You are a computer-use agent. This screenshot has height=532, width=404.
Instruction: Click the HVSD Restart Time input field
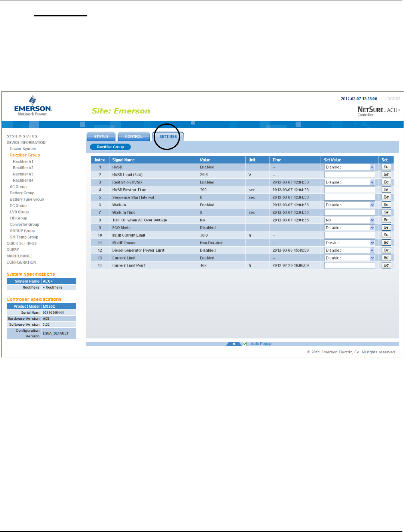[350, 190]
